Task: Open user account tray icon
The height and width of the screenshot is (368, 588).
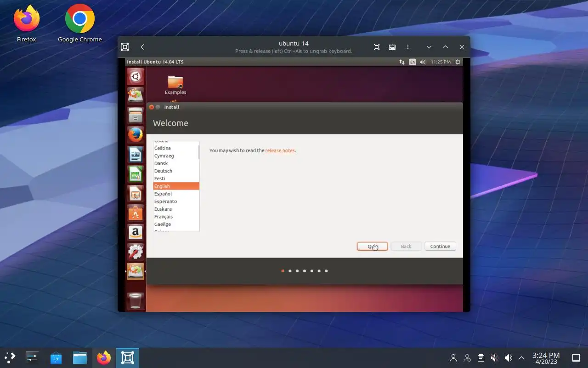Action: tap(453, 358)
